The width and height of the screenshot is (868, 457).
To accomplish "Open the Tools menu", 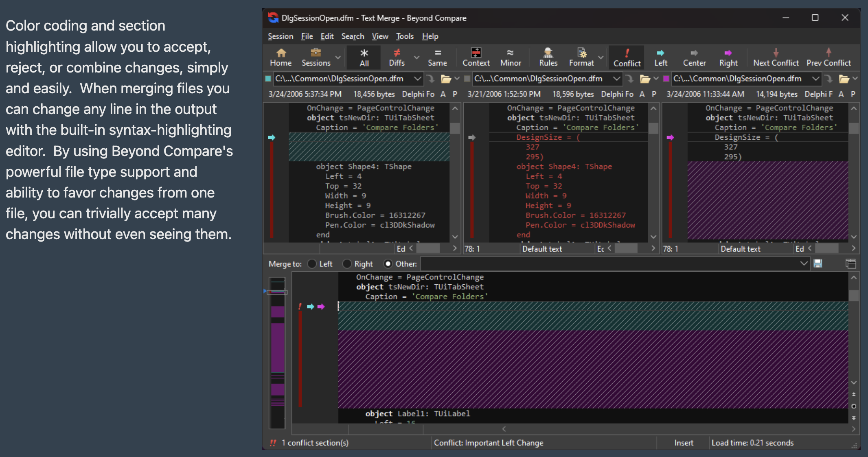I will click(405, 36).
